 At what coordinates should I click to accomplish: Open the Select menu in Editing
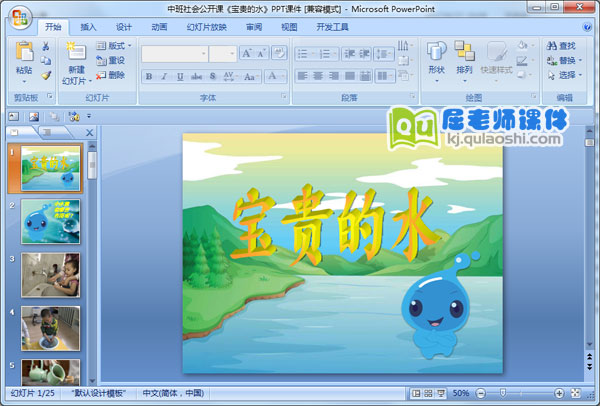point(564,75)
